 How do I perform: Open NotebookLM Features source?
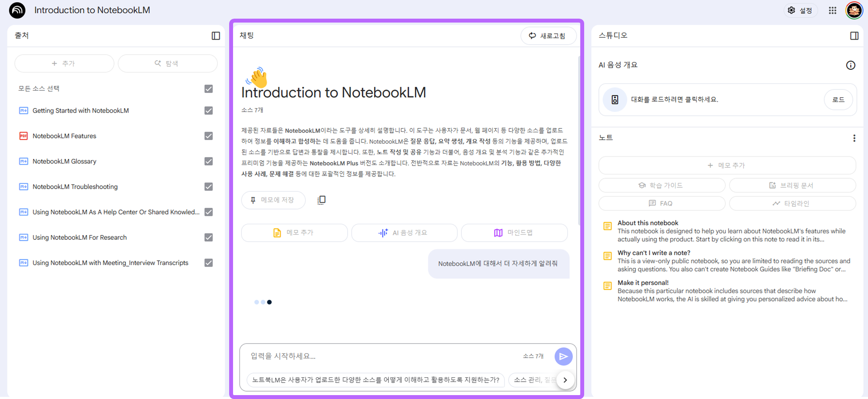tap(64, 136)
